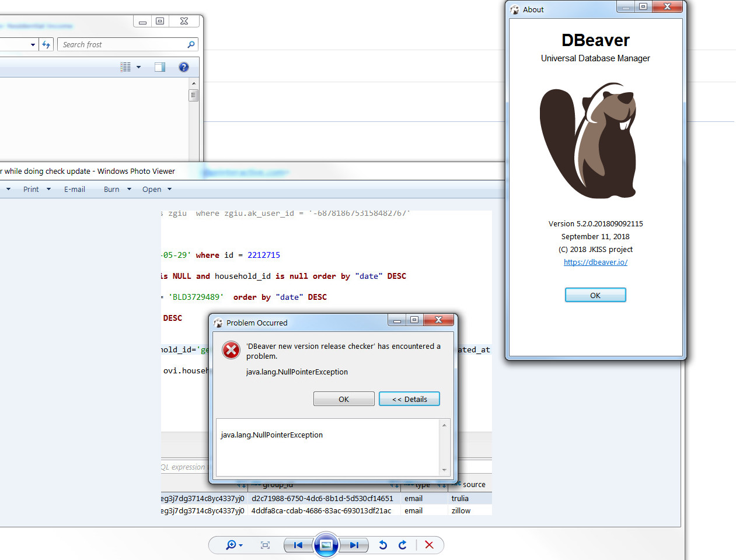This screenshot has height=560, width=736.
Task: Collapse the NullPointerException details section
Action: click(409, 398)
